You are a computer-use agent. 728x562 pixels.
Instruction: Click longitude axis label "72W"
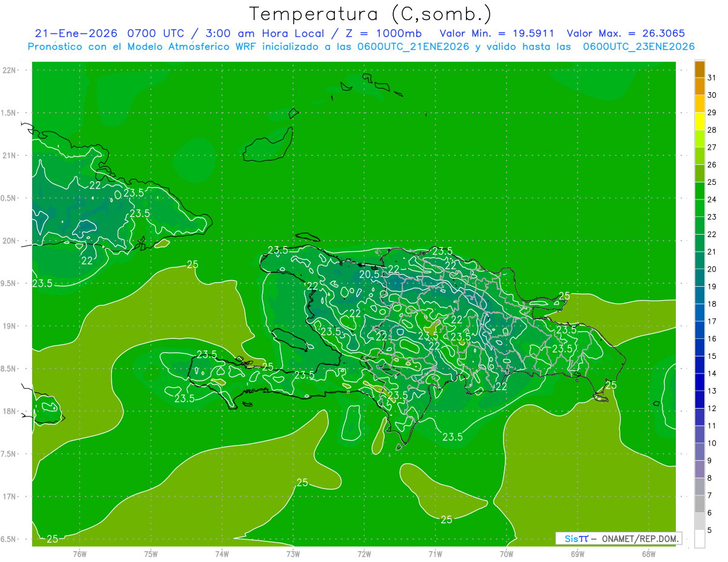coord(364,554)
